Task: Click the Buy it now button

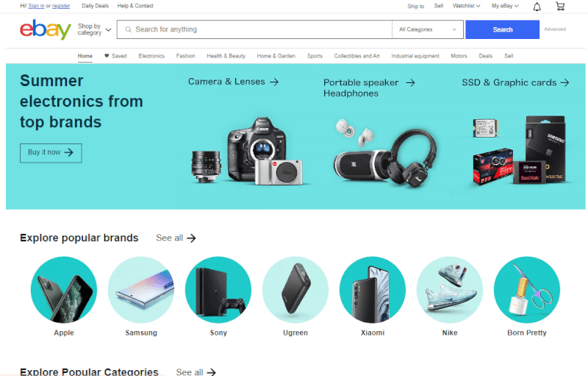Action: point(51,153)
